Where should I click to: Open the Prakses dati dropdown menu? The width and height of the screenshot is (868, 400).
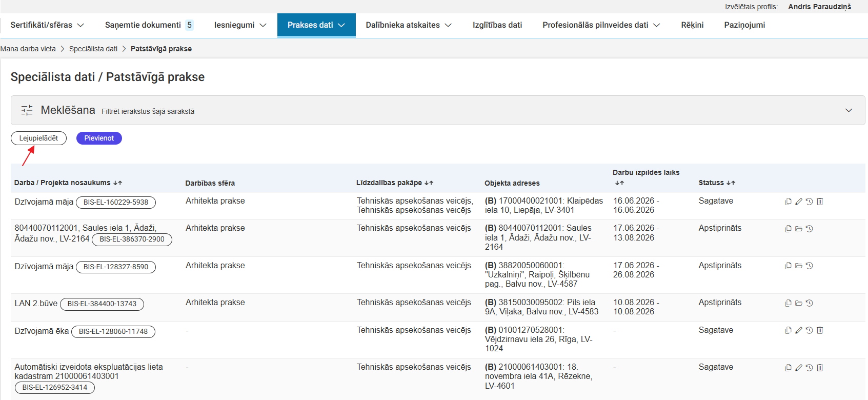(x=316, y=25)
